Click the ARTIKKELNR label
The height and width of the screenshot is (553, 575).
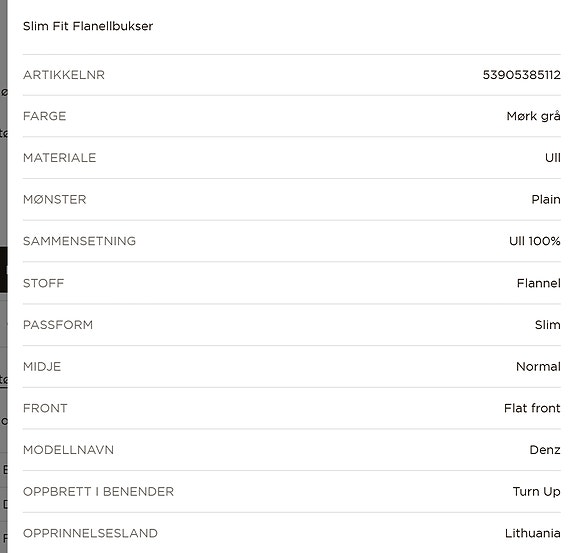[x=64, y=75]
